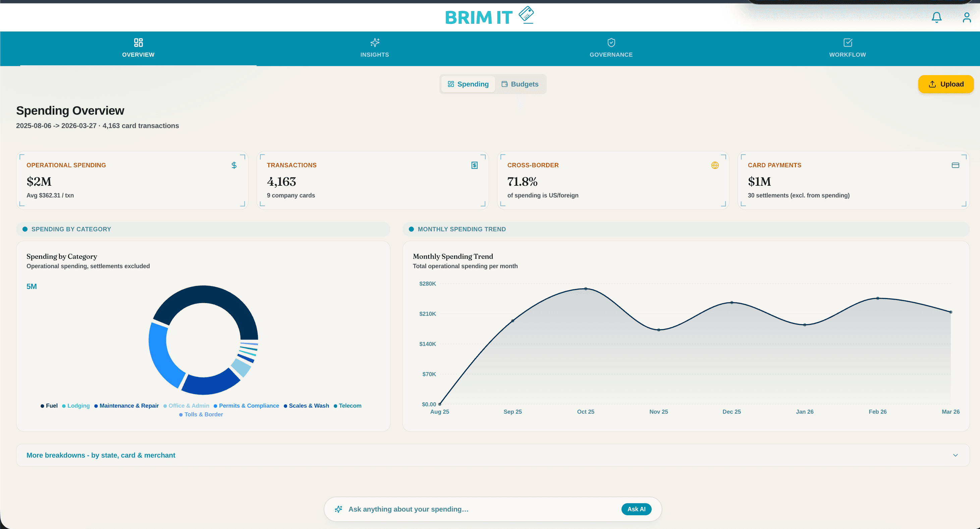The width and height of the screenshot is (980, 529).
Task: Click the 71.8% cross-border value
Action: pos(522,181)
